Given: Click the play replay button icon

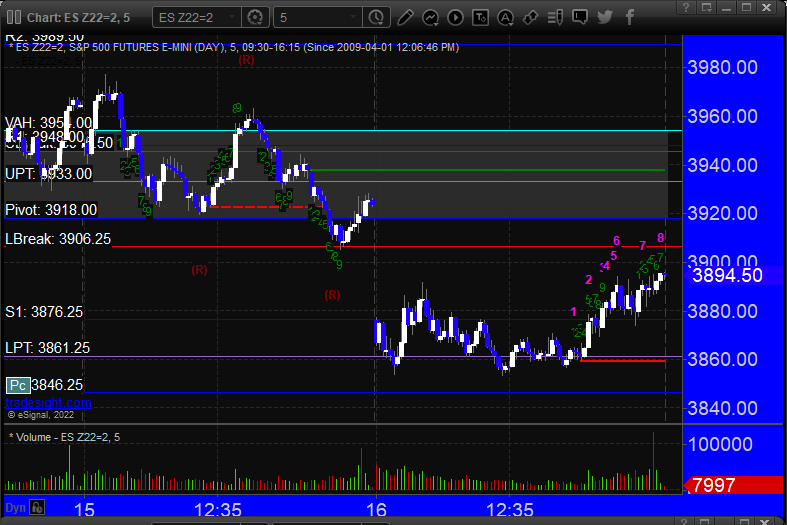Looking at the screenshot, I should click(x=455, y=18).
